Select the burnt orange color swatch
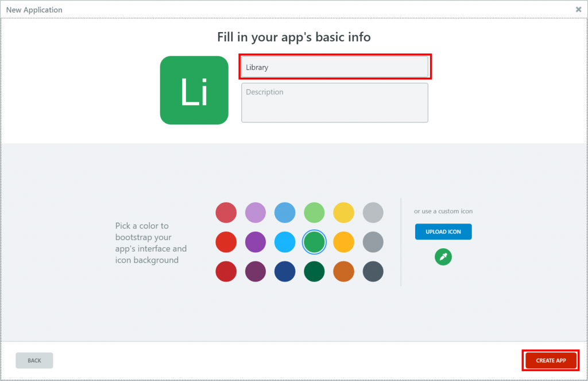This screenshot has width=588, height=381. (344, 271)
